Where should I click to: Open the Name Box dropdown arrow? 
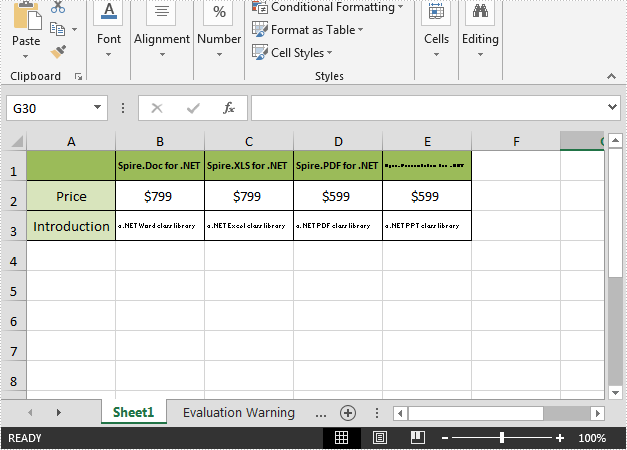pyautogui.click(x=97, y=107)
